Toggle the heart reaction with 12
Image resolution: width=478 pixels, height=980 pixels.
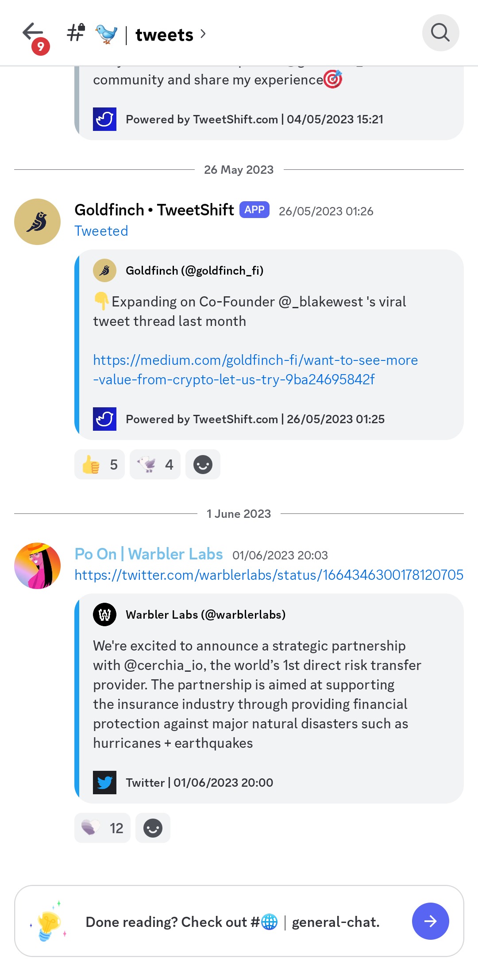tap(102, 828)
